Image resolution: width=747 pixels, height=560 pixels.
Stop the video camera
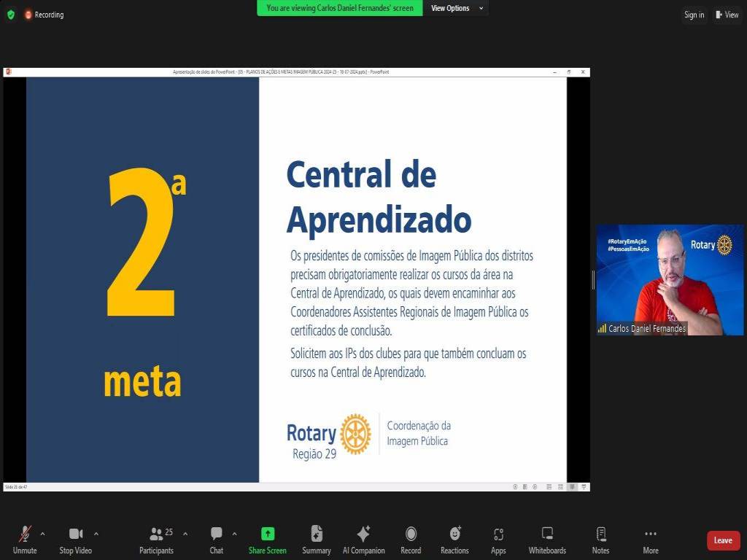[x=75, y=540]
